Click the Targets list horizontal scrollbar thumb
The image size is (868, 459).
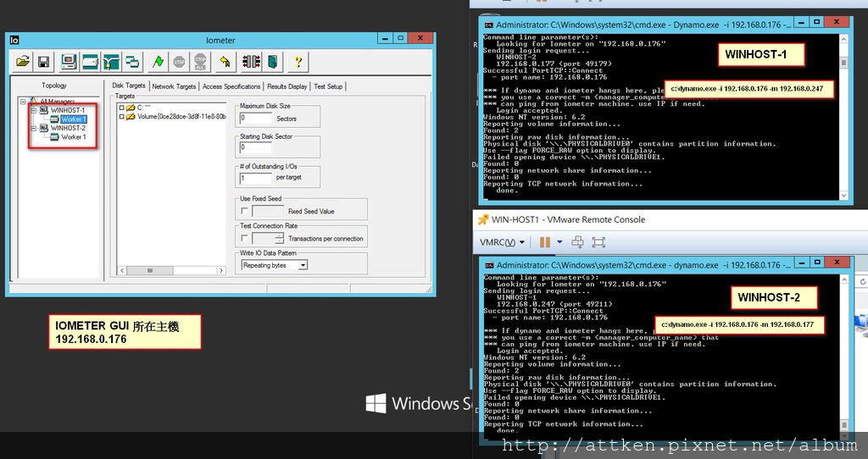pyautogui.click(x=149, y=271)
